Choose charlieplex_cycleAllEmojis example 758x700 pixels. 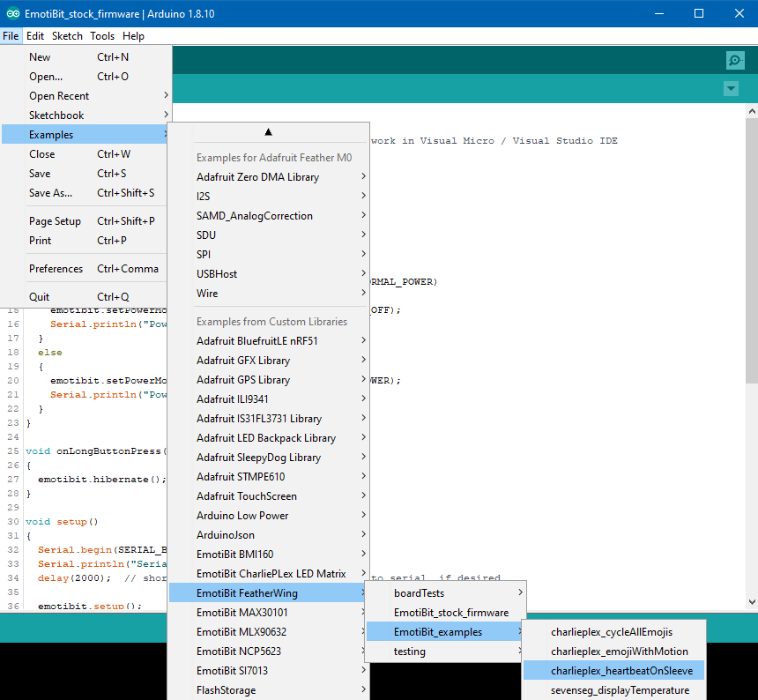[x=611, y=632]
